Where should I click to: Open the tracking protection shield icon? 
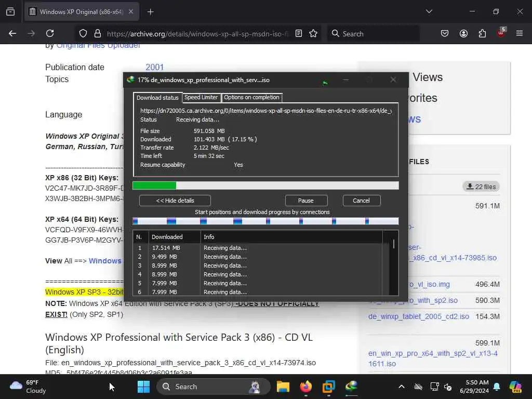(83, 33)
